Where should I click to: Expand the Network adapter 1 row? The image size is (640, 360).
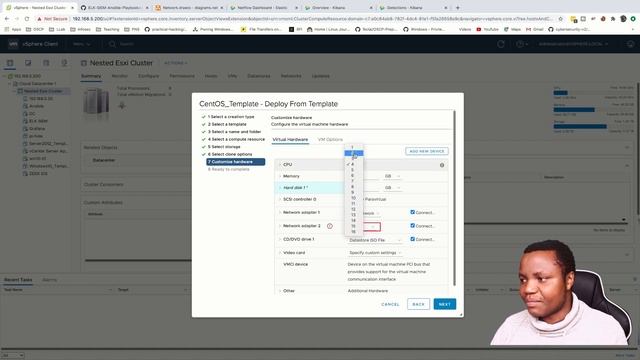tap(280, 212)
